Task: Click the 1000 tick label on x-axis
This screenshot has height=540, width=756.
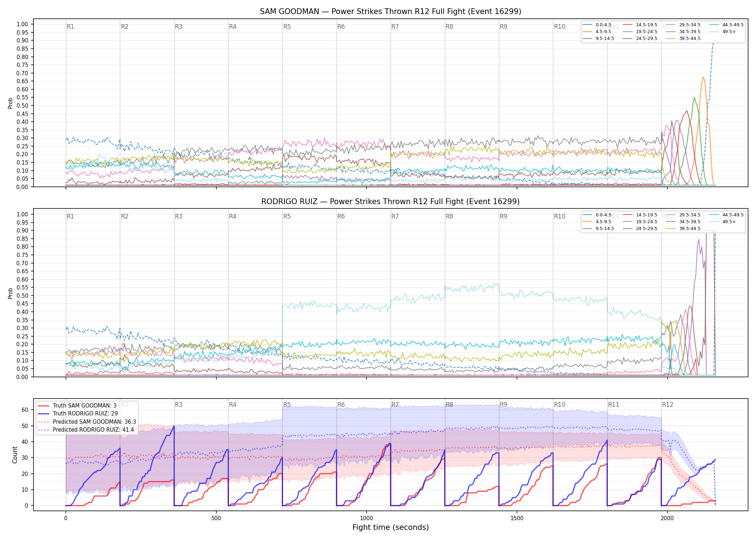Action: click(x=366, y=518)
